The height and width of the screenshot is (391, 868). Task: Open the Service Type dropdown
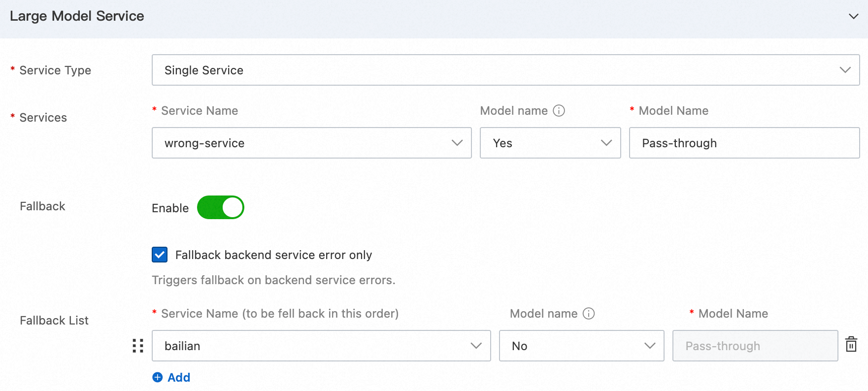506,70
